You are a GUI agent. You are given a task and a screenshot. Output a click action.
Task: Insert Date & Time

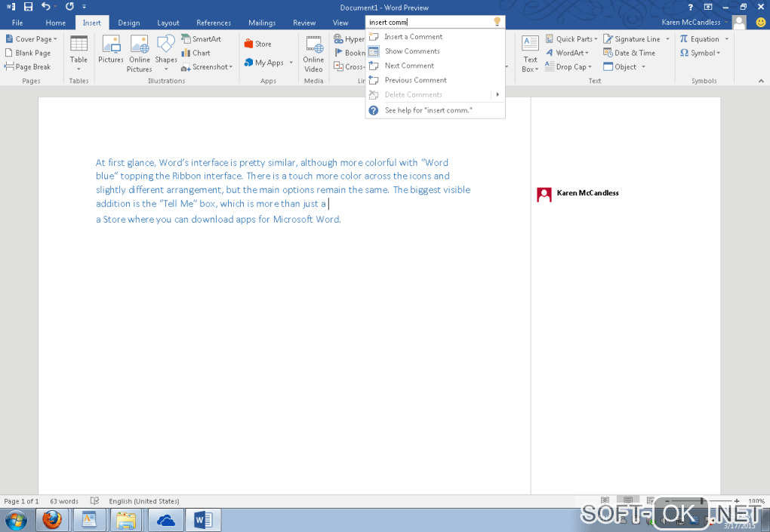pos(629,53)
